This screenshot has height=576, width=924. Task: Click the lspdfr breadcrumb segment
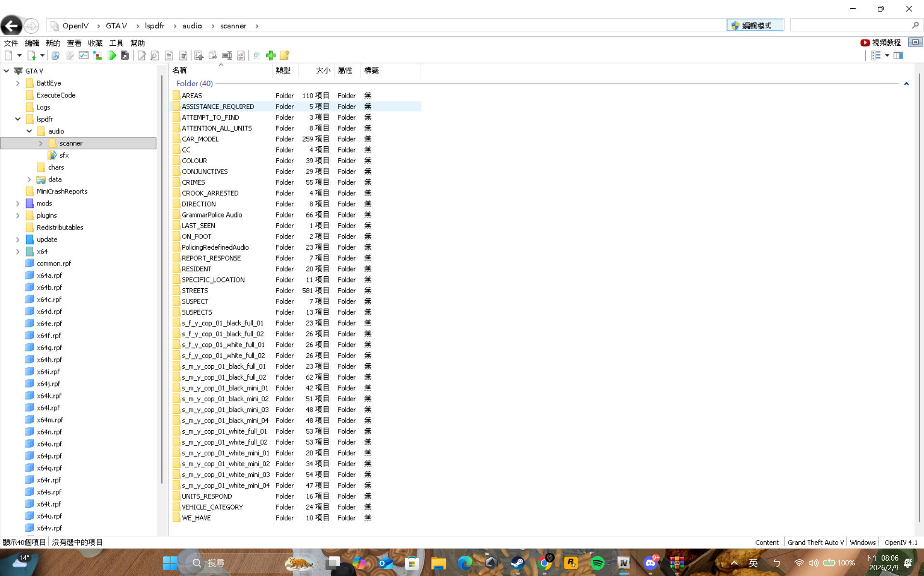coord(155,26)
